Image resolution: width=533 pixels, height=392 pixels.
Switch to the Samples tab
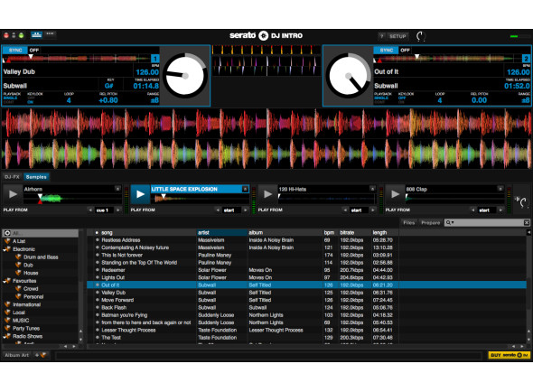(36, 177)
